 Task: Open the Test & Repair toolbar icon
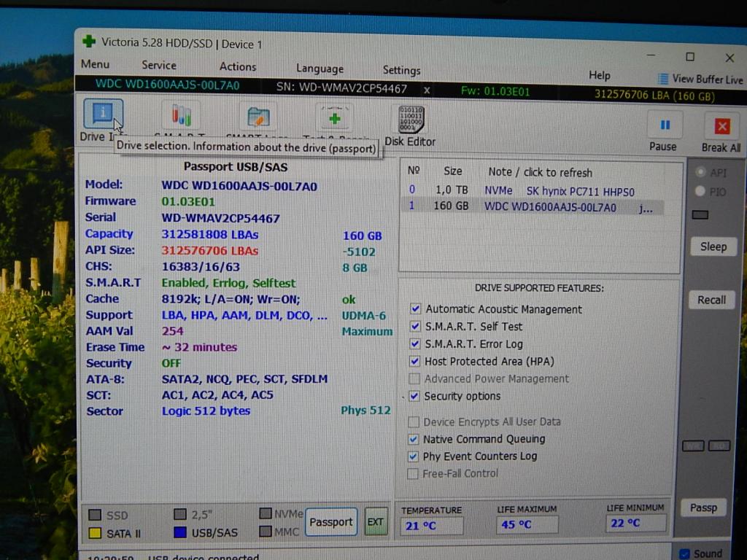click(334, 117)
